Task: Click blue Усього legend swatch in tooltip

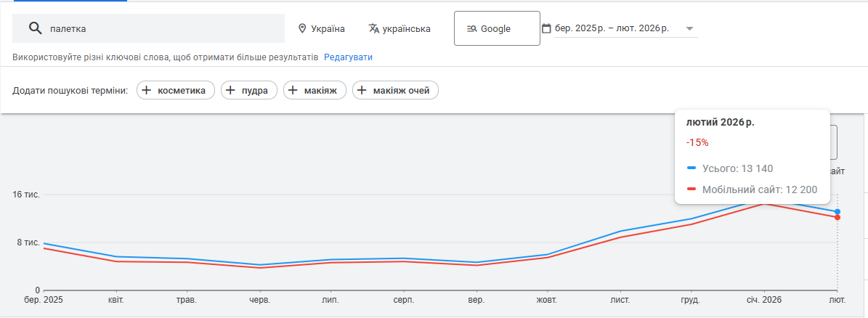Action: [691, 168]
